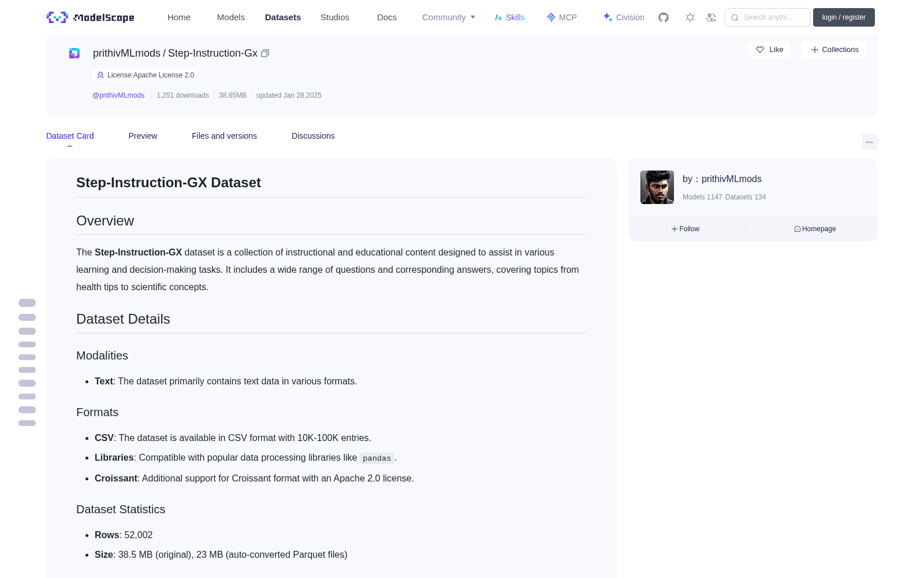
Task: Switch language with the translate icon
Action: 711,17
